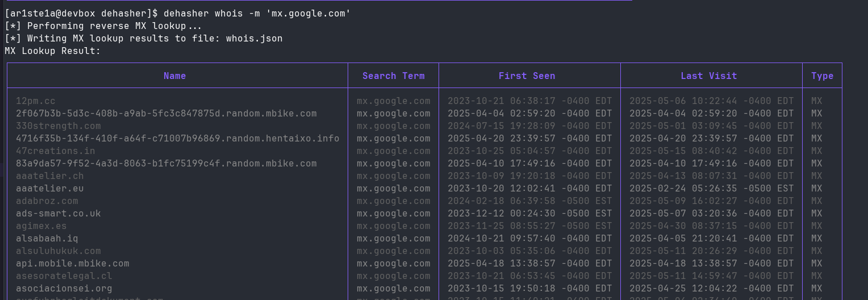
Task: Click first seen 2023-11-25 08:55:27 timestamp
Action: point(529,226)
